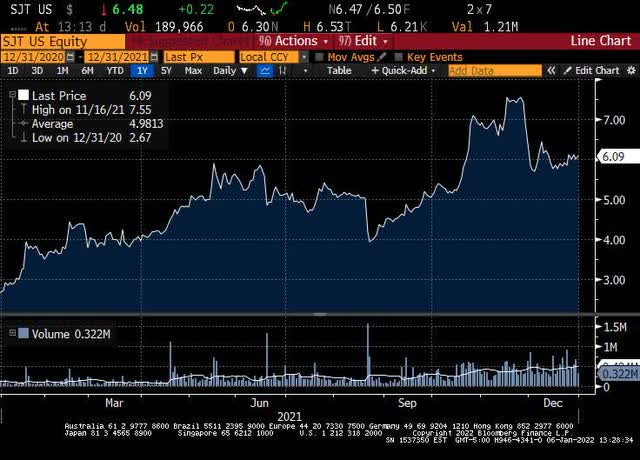Open the Local CCY dropdown
The image size is (640, 460).
(x=304, y=57)
